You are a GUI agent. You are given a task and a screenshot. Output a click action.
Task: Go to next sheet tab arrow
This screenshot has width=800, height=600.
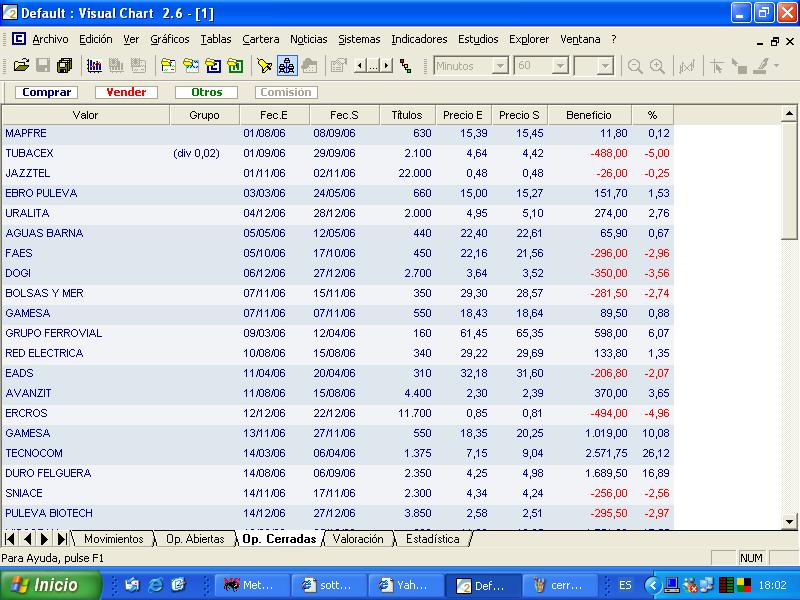click(x=44, y=539)
